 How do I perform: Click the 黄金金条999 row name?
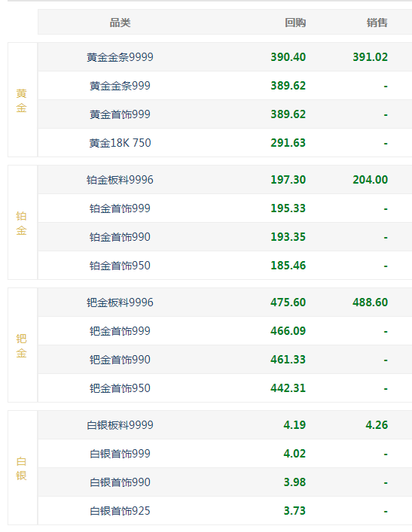[120, 86]
